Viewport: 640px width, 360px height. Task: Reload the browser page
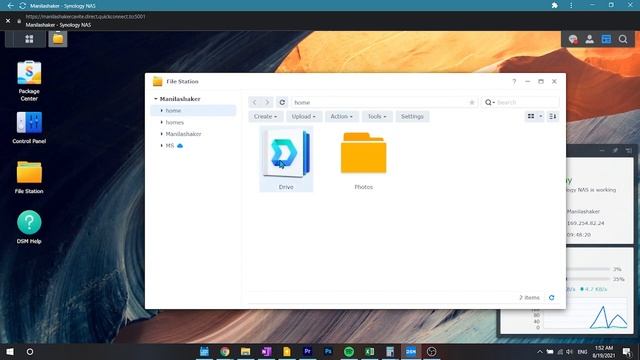pos(22,6)
